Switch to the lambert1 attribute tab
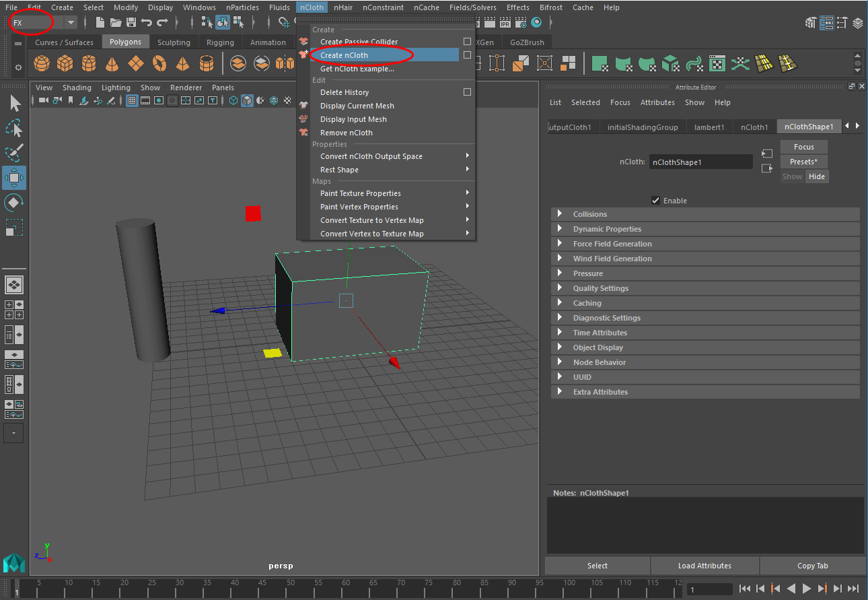 pos(709,127)
